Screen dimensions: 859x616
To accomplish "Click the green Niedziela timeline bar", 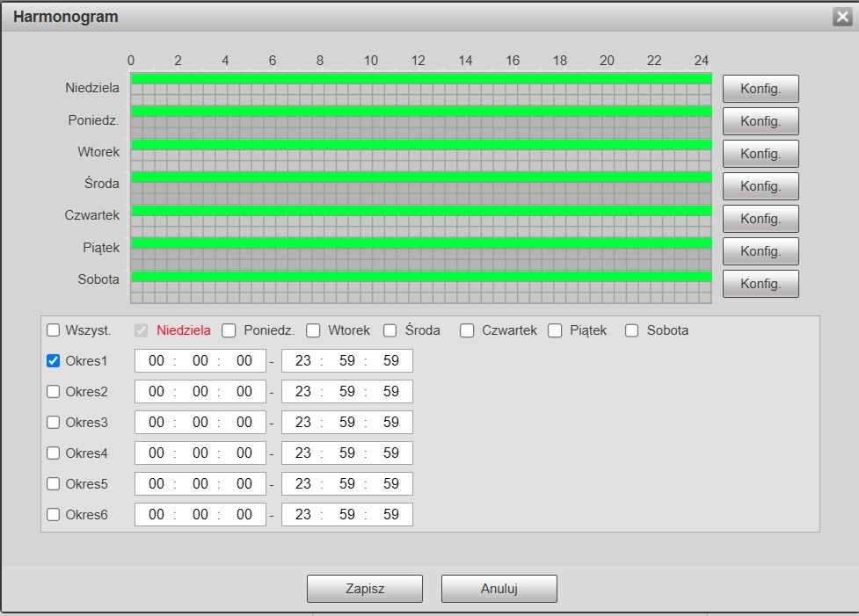I will pos(421,79).
